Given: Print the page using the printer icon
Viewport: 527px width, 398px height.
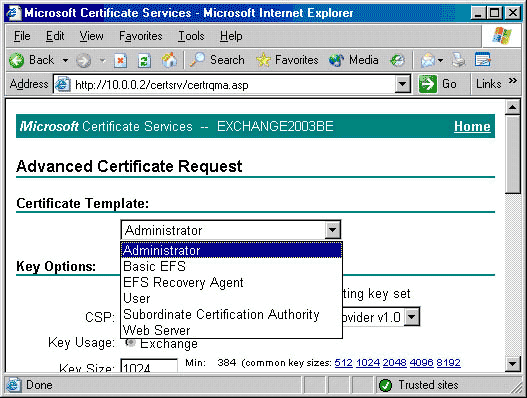Looking at the screenshot, I should pyautogui.click(x=458, y=61).
